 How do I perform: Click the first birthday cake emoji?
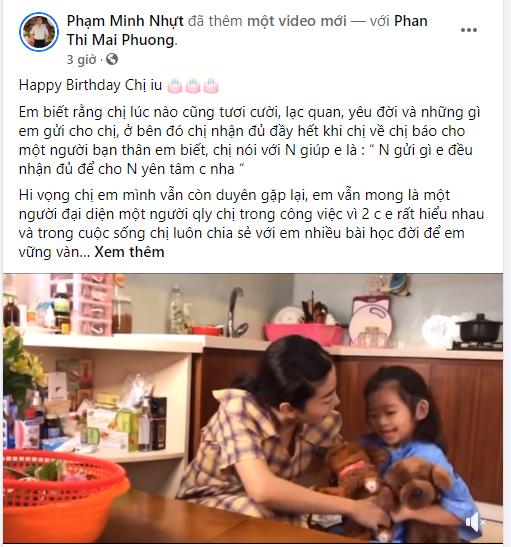175,86
